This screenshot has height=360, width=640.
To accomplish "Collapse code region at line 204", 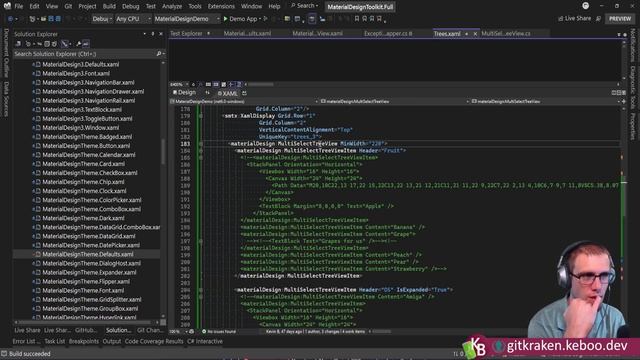I will click(x=200, y=290).
